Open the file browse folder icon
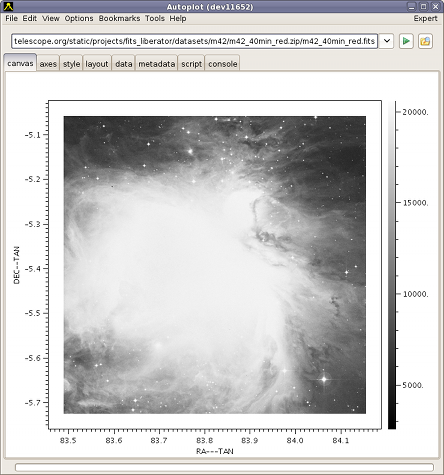 (x=425, y=41)
